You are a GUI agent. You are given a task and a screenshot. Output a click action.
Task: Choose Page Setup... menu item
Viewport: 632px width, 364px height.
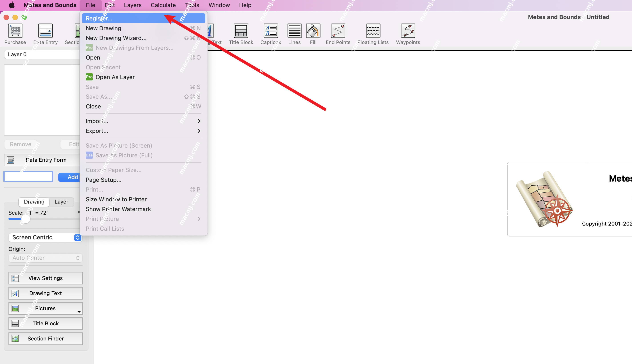[x=143, y=180]
